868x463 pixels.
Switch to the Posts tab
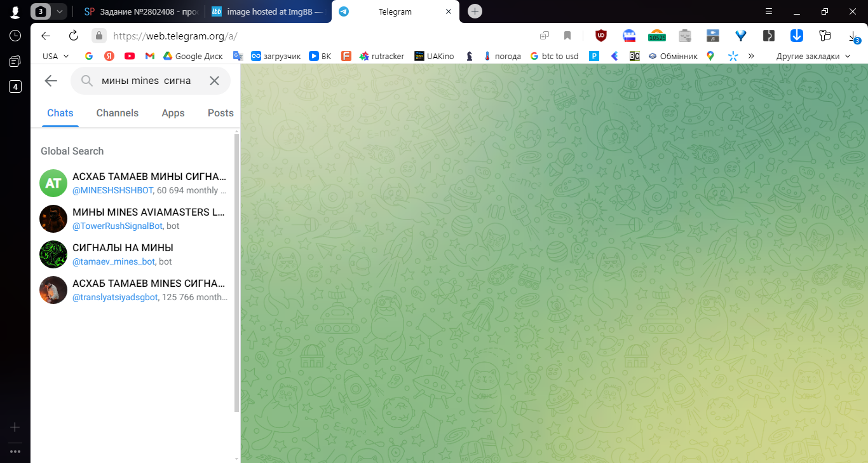click(x=220, y=113)
